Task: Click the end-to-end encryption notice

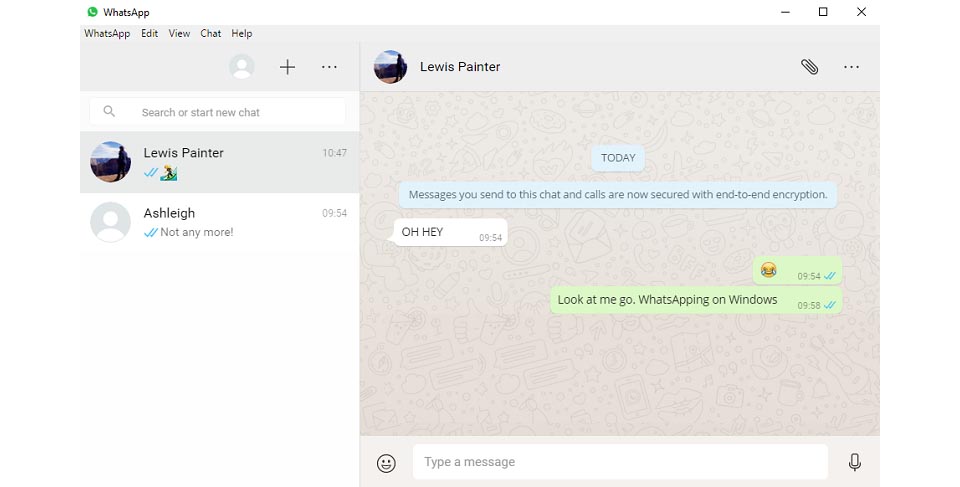Action: (618, 195)
